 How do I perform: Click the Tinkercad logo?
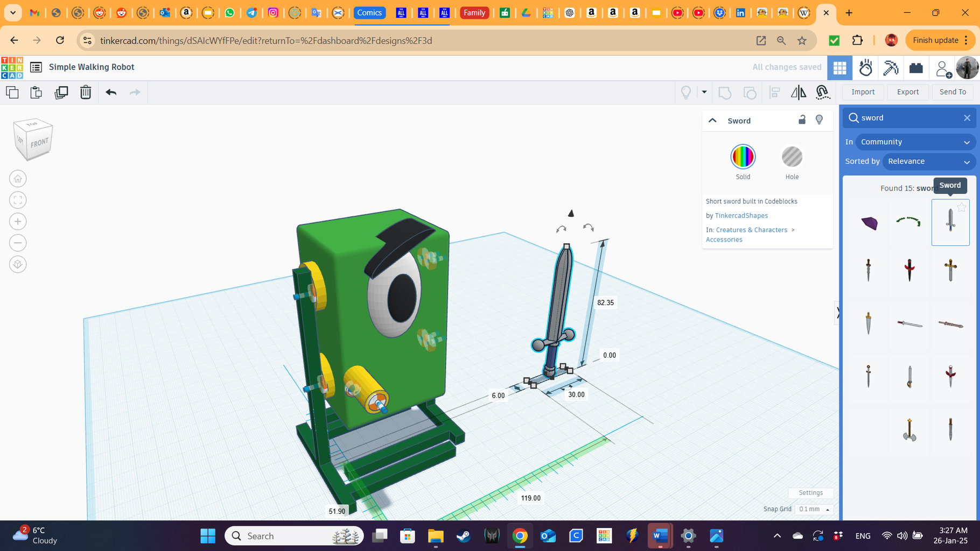(12, 68)
